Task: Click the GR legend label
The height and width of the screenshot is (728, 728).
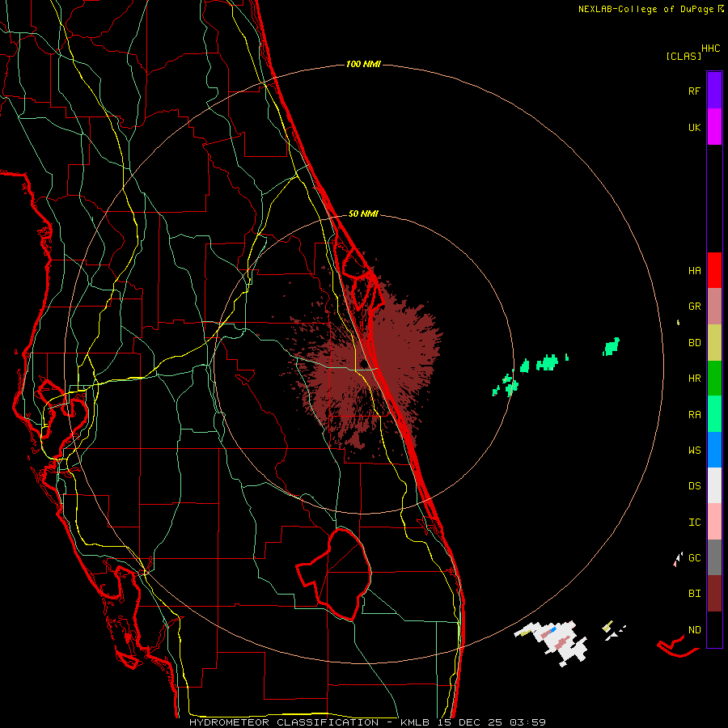Action: pyautogui.click(x=694, y=307)
